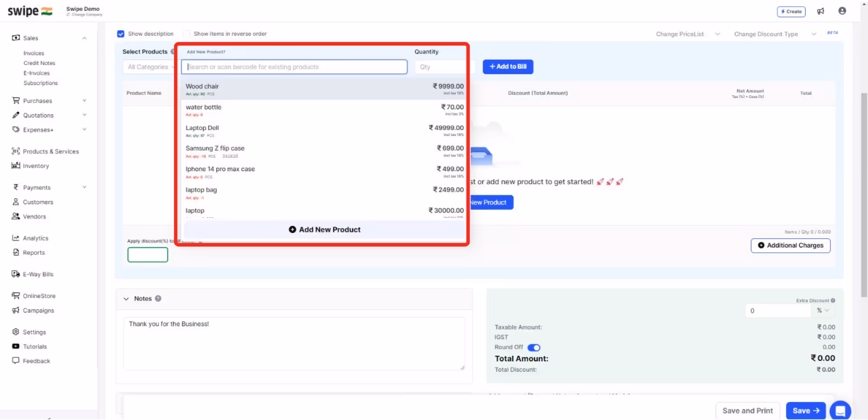Viewport: 868px width, 420px height.
Task: Click the Products & Services barcode icon
Action: (16, 151)
